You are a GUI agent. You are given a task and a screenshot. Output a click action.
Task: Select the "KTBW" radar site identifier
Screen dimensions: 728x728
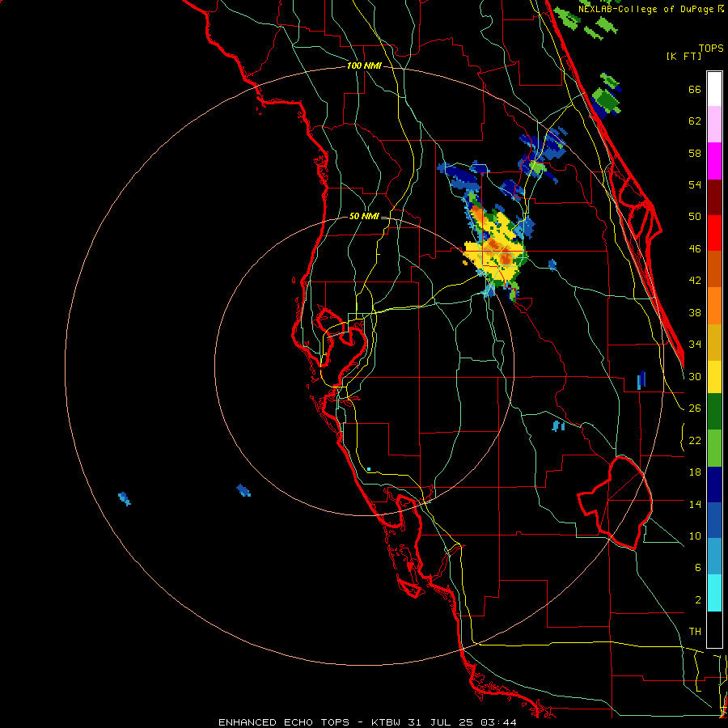click(387, 722)
